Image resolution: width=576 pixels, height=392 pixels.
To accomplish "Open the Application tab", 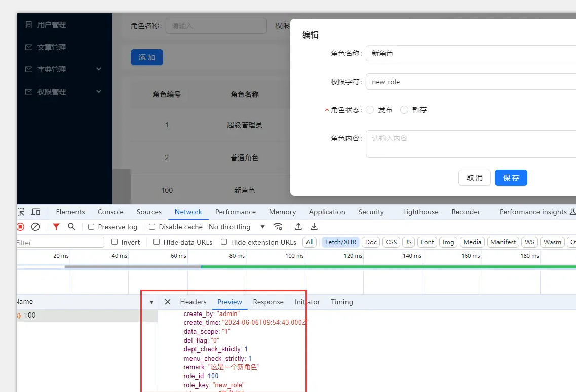I will pyautogui.click(x=327, y=212).
